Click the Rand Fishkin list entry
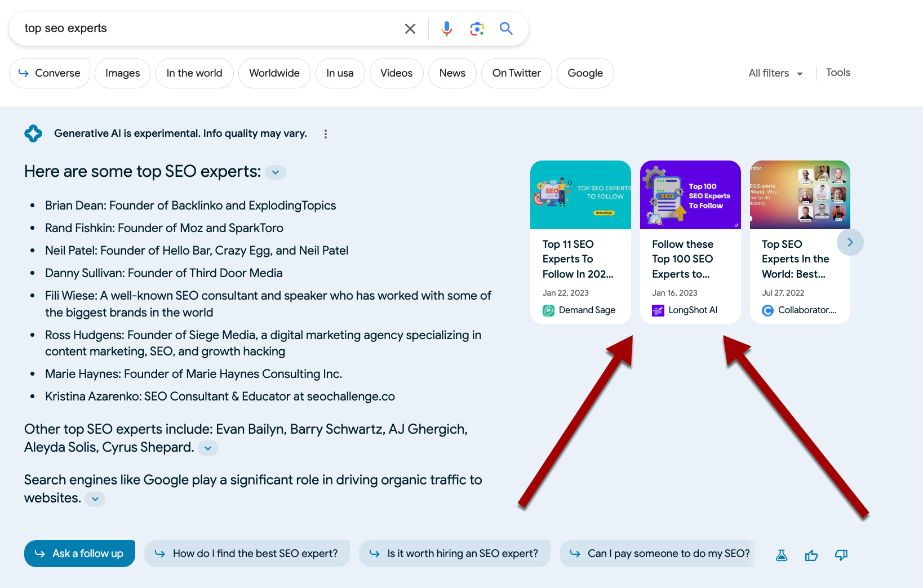This screenshot has height=588, width=923. click(164, 228)
